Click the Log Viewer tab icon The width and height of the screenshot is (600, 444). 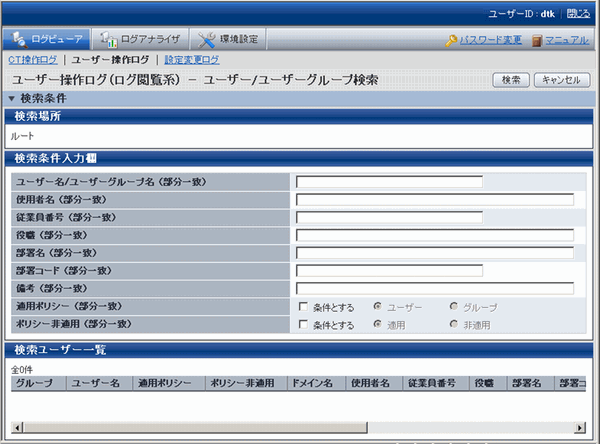point(17,41)
